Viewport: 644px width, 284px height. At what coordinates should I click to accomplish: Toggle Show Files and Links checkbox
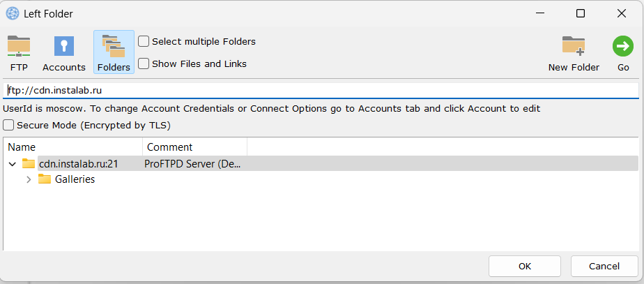144,63
